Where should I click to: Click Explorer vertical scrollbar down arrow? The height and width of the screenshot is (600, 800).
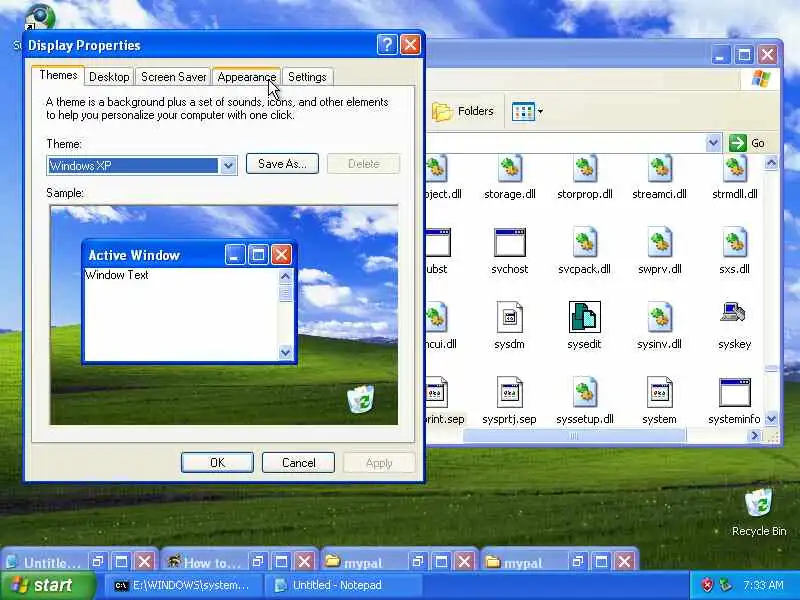(771, 419)
